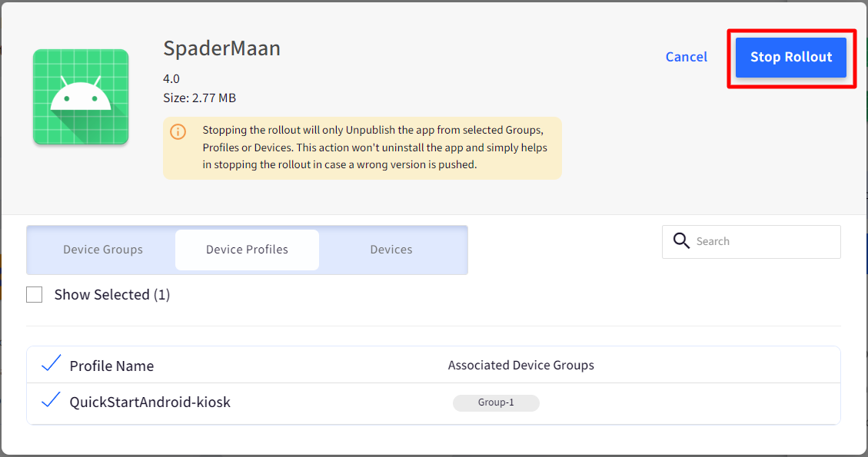Click the Profile Name column header
The image size is (868, 457).
coord(111,366)
